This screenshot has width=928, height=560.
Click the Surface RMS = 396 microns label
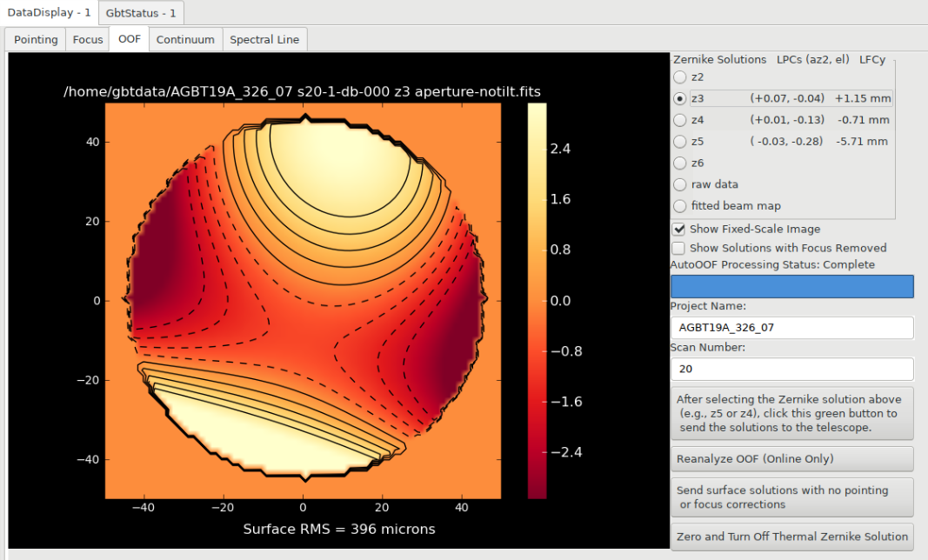pos(339,530)
